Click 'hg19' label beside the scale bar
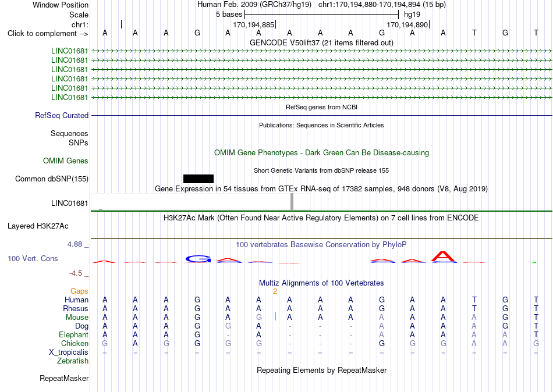The image size is (553, 392). [x=412, y=15]
